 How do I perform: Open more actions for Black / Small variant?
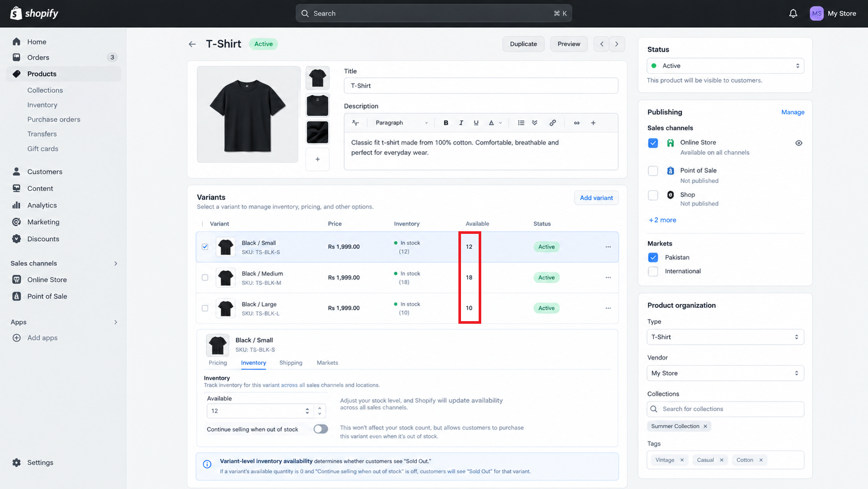[608, 247]
